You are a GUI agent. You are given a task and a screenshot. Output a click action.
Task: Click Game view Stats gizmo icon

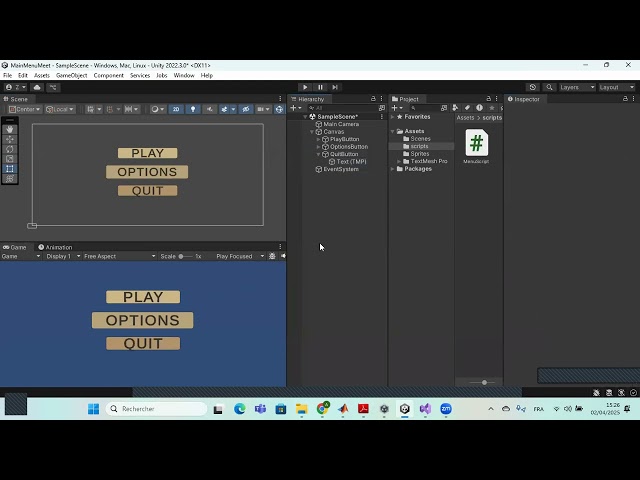pos(272,256)
